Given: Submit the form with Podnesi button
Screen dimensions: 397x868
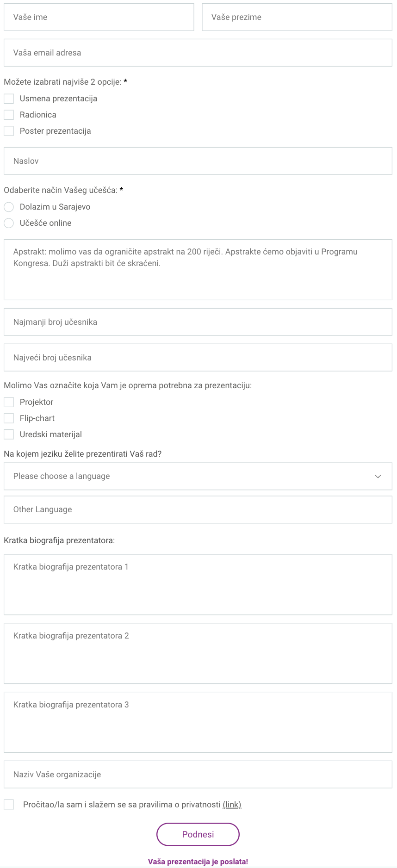Looking at the screenshot, I should click(198, 834).
